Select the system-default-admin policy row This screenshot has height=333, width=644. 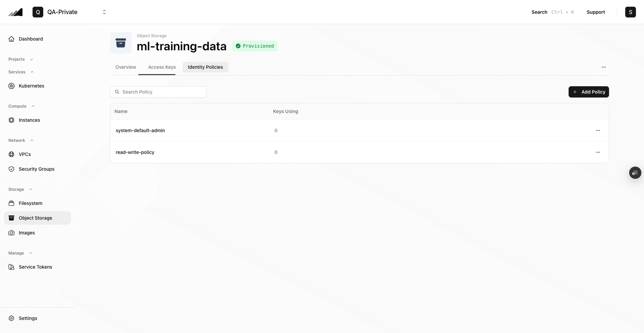pyautogui.click(x=360, y=130)
